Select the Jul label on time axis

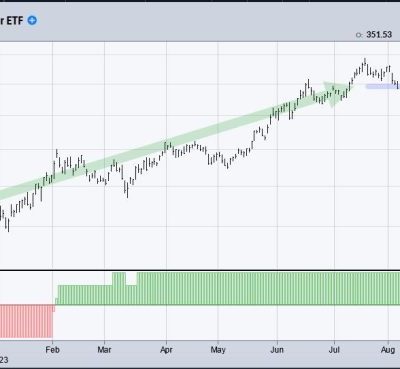coord(334,350)
